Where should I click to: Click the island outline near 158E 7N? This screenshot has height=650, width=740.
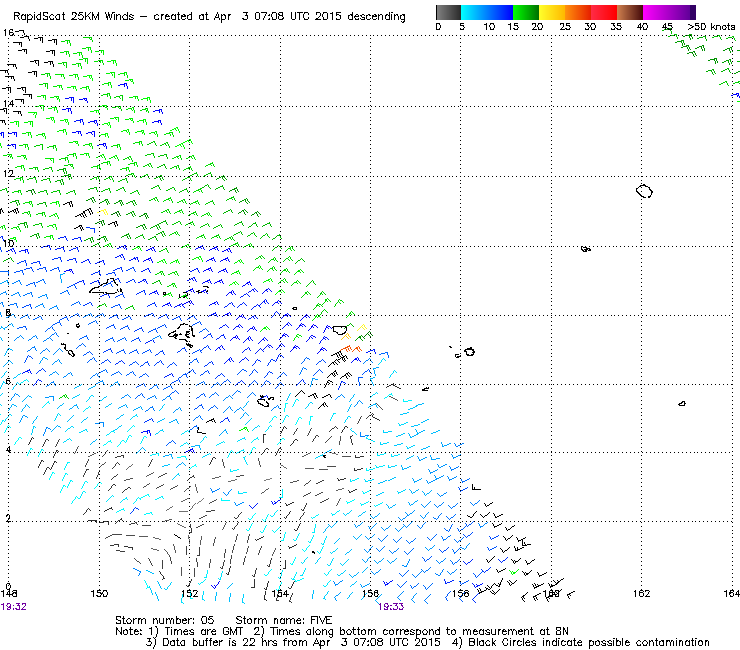coord(469,352)
